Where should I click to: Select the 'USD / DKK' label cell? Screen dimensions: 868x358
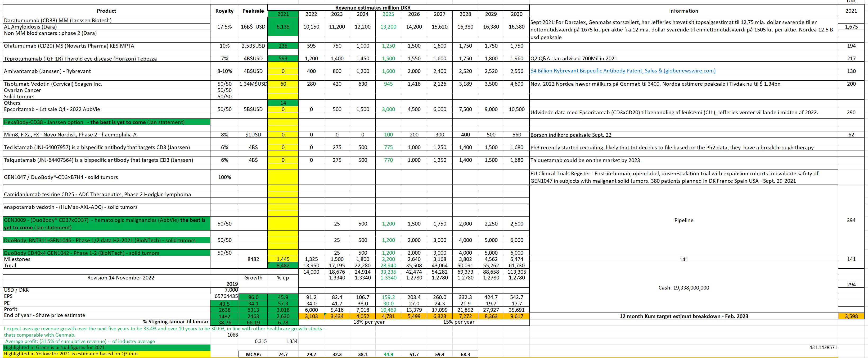click(106, 290)
